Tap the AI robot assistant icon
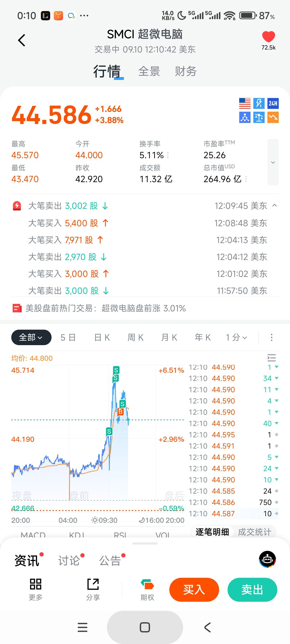Viewport: 290px width, 644px height. click(x=267, y=559)
